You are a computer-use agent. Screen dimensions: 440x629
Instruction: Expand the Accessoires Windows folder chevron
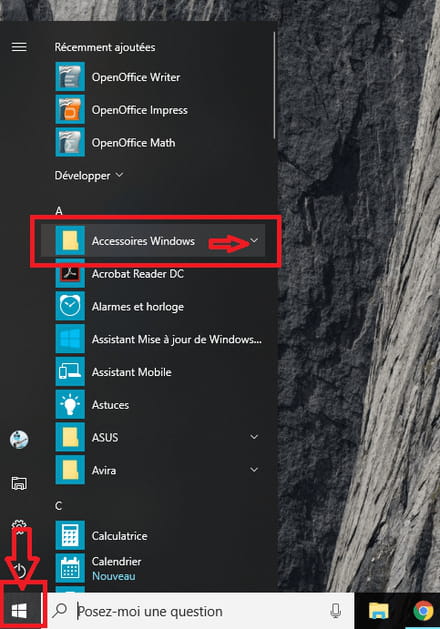click(x=254, y=240)
